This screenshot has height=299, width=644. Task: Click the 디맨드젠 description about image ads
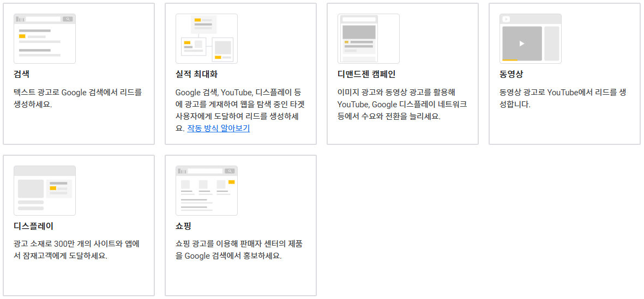pos(401,104)
